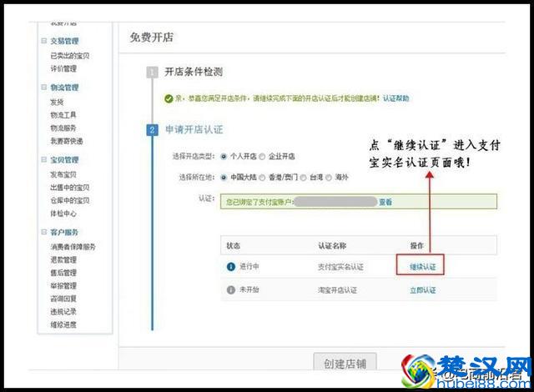This screenshot has height=392, width=534.
Task: Open 仓库中的宝贝 sidebar link
Action: pos(70,200)
